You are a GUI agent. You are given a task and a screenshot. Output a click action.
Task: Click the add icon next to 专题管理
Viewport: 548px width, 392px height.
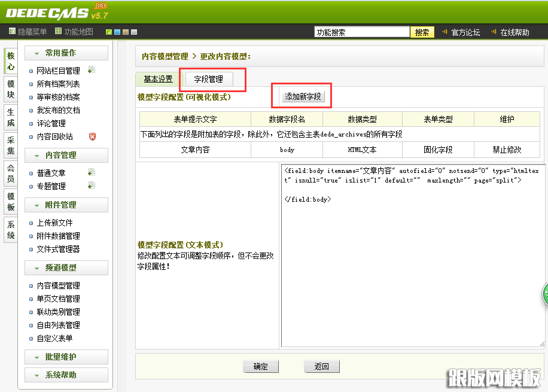91,186
